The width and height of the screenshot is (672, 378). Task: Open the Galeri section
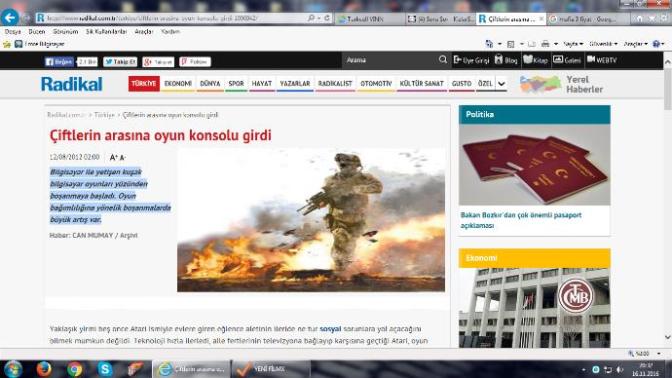[567, 60]
